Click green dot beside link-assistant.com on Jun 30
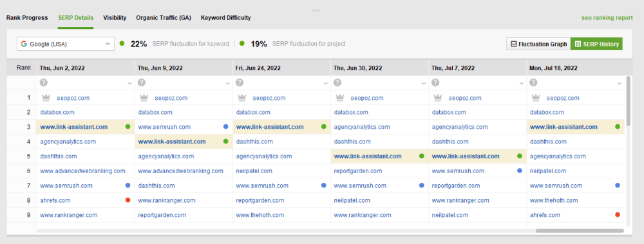 pyautogui.click(x=421, y=156)
